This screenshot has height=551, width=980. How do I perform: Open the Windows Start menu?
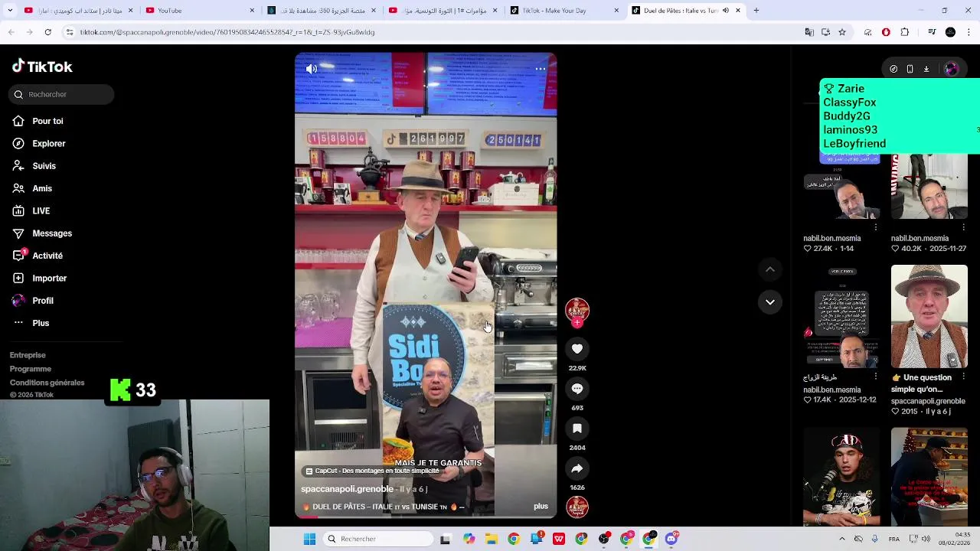309,539
